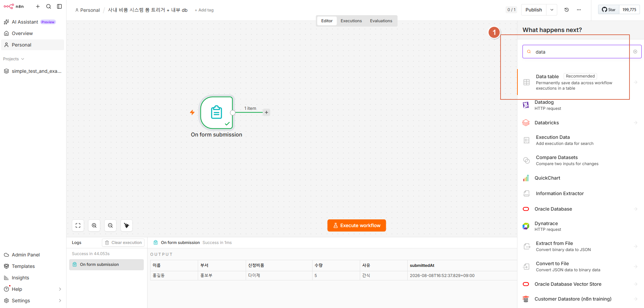Collapse the sidebar with the panel icon
The image size is (644, 308).
pyautogui.click(x=59, y=6)
